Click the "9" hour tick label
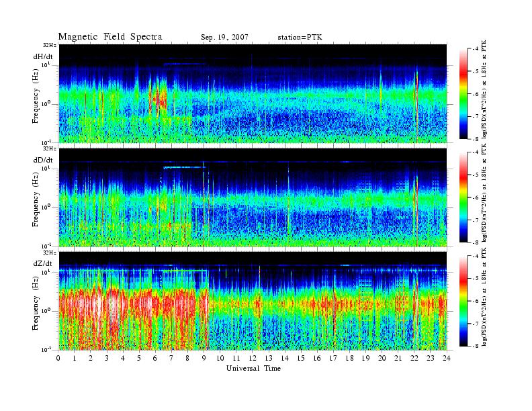Image resolution: width=532 pixels, height=411 pixels. 204,358
